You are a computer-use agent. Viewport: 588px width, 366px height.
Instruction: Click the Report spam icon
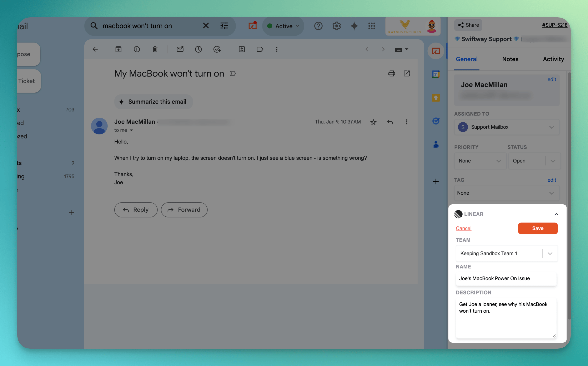click(137, 49)
